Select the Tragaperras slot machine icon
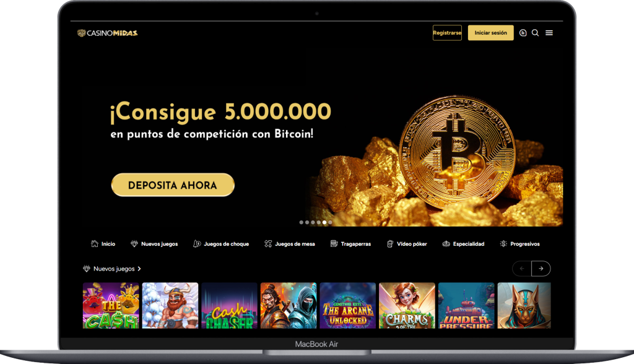 [334, 243]
